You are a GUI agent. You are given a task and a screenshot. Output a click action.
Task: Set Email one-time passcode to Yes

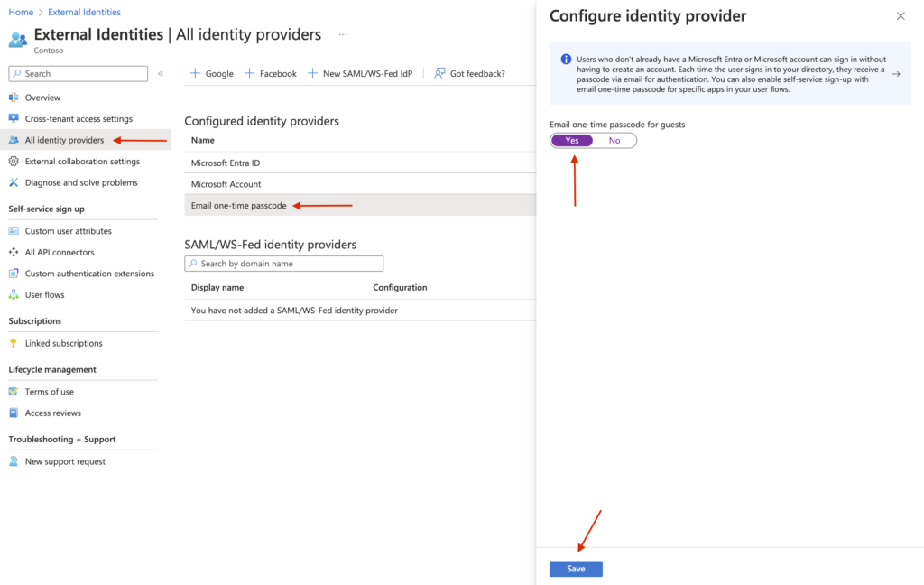point(572,141)
